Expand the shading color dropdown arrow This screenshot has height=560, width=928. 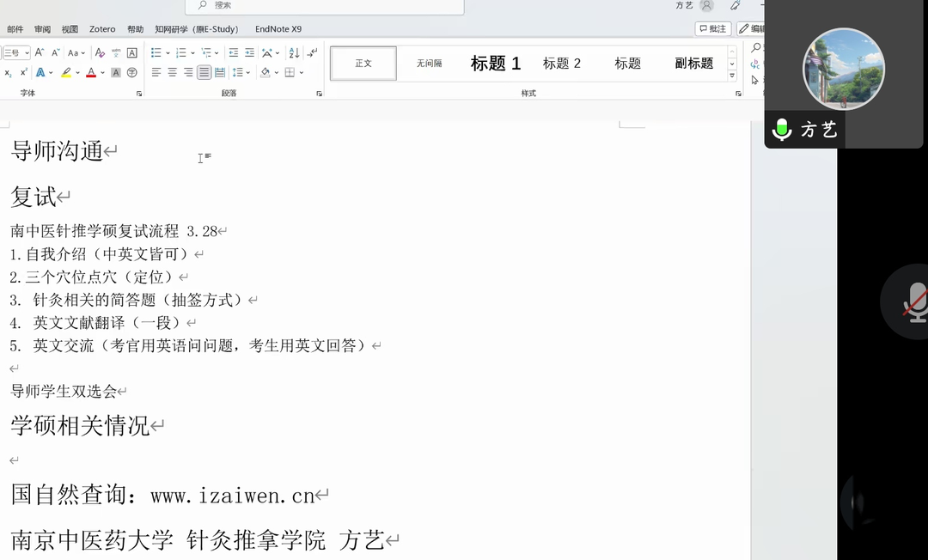277,73
